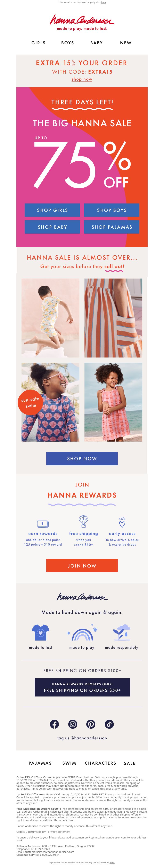Viewport: 164px width, 868px height.
Task: Open the GIRLS navigation menu item
Action: [x=38, y=43]
